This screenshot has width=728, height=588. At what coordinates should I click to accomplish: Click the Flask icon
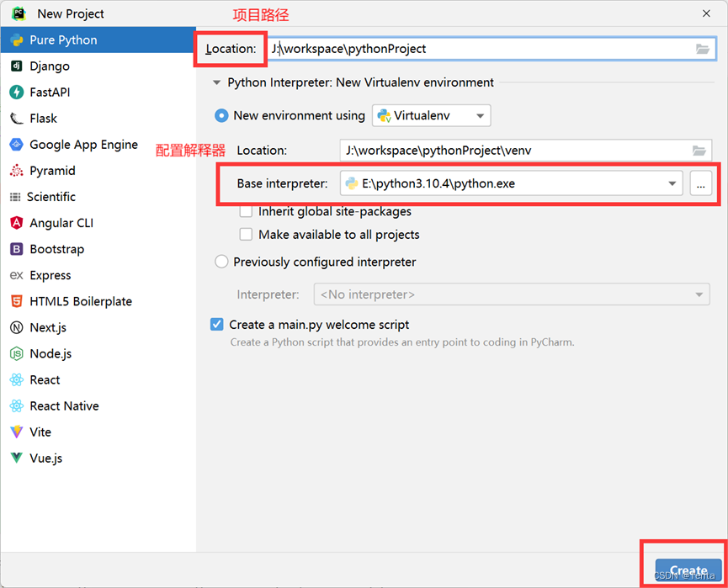[17, 119]
